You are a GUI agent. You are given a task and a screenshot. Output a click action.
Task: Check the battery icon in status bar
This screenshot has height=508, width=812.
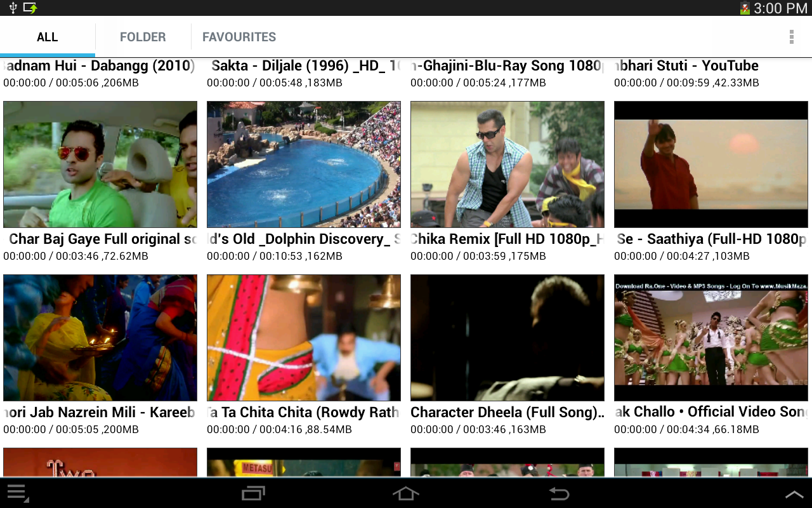[x=746, y=8]
